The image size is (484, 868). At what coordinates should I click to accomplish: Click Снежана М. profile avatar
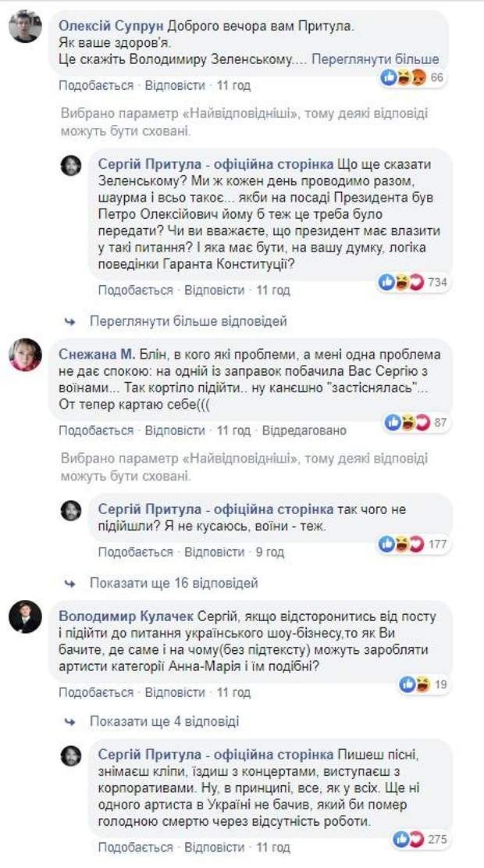click(25, 355)
